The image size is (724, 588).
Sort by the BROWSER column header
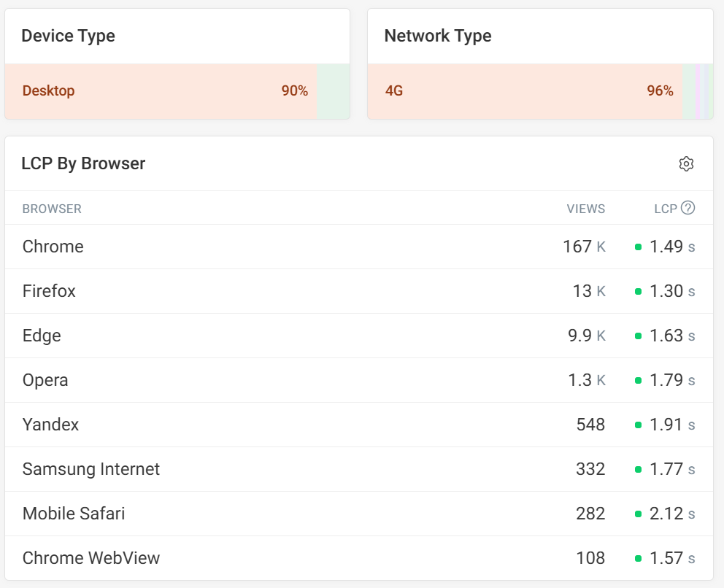click(x=52, y=209)
